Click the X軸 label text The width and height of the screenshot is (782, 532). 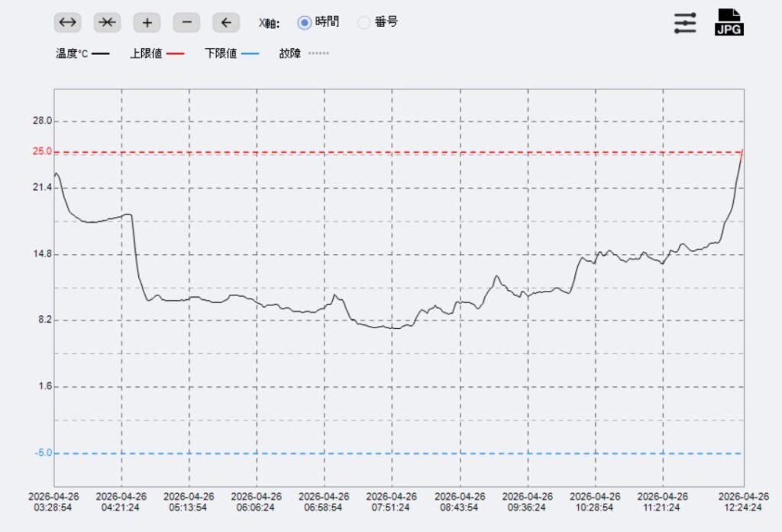point(268,23)
